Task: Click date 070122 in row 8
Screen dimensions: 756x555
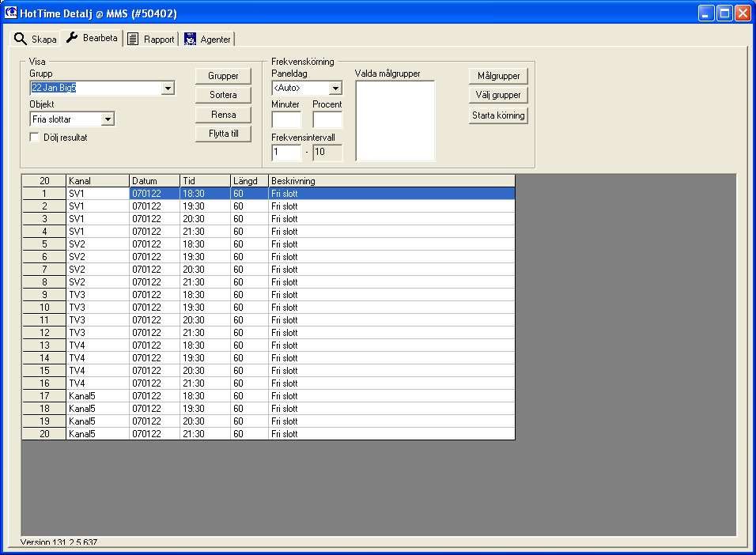Action: tap(154, 282)
